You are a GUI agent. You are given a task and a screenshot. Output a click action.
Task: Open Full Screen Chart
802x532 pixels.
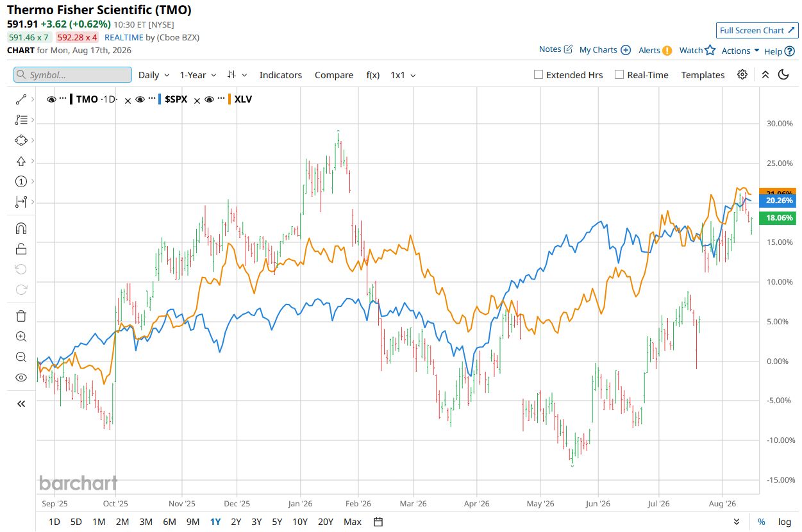click(x=757, y=30)
